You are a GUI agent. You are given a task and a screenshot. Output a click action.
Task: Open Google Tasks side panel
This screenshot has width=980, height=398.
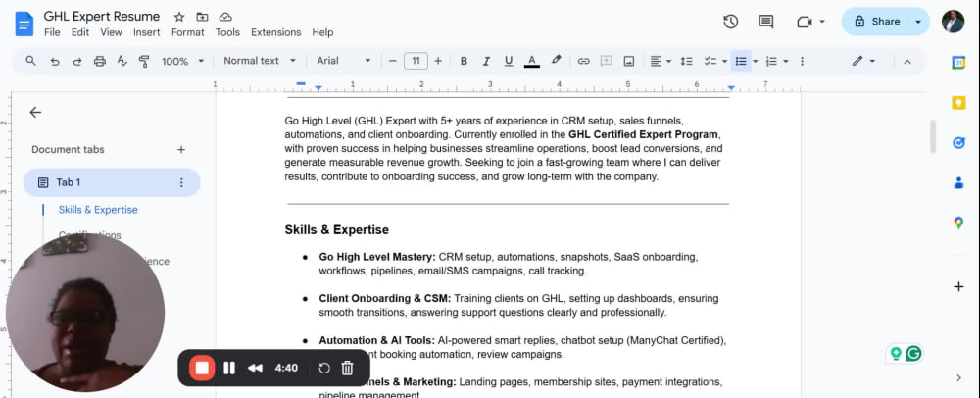point(958,142)
